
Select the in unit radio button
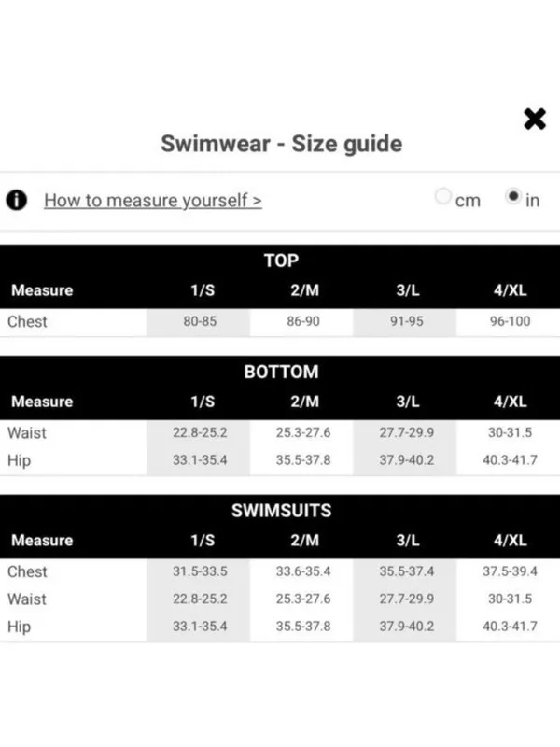512,196
